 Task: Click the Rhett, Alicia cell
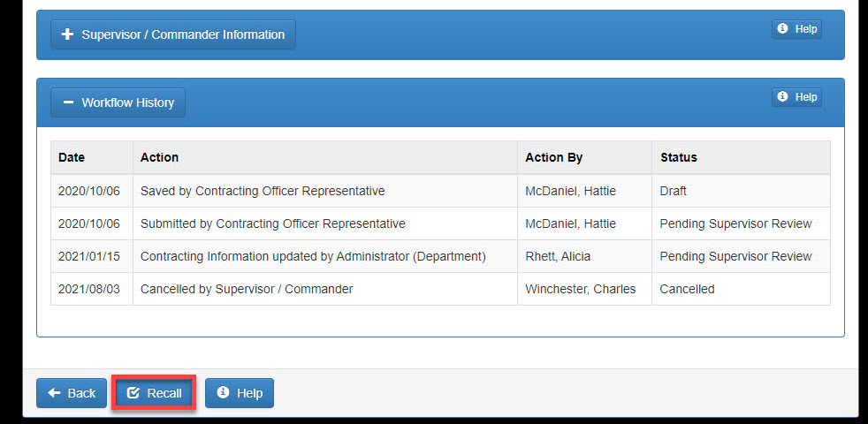(558, 256)
